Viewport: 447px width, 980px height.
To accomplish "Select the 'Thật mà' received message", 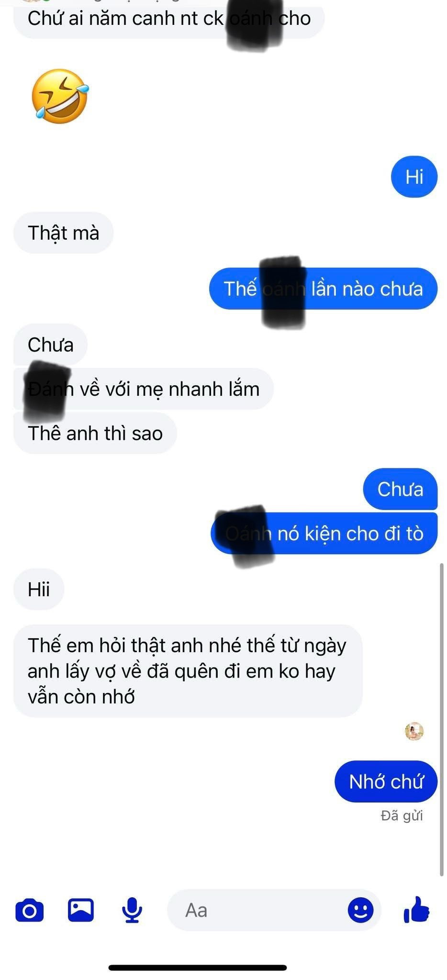I will (63, 233).
